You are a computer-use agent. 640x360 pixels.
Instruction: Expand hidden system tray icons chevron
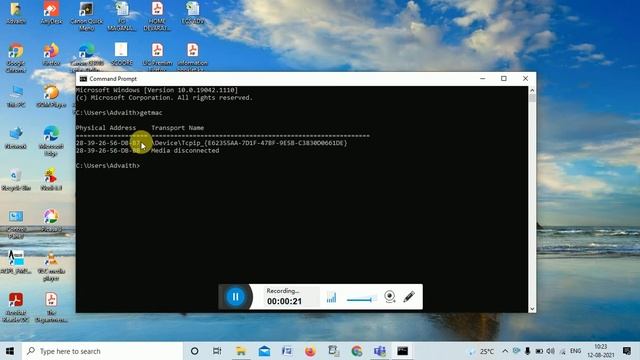(x=505, y=351)
